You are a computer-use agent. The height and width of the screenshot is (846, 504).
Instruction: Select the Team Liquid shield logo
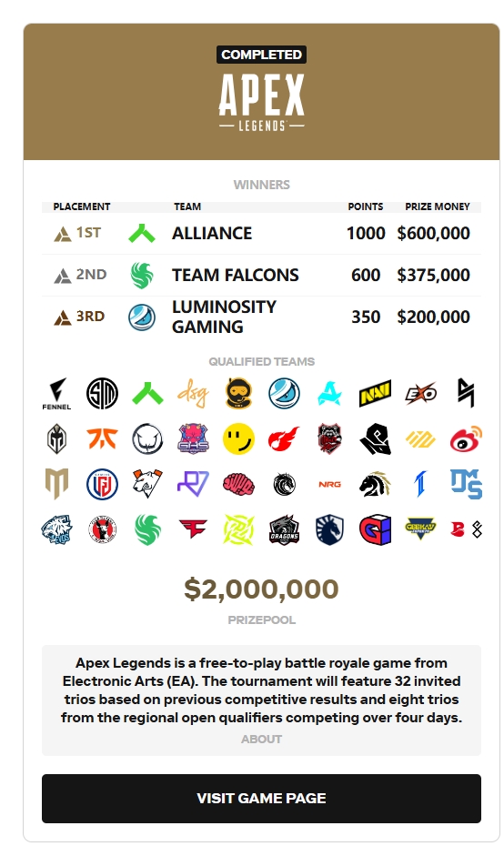pos(329,529)
